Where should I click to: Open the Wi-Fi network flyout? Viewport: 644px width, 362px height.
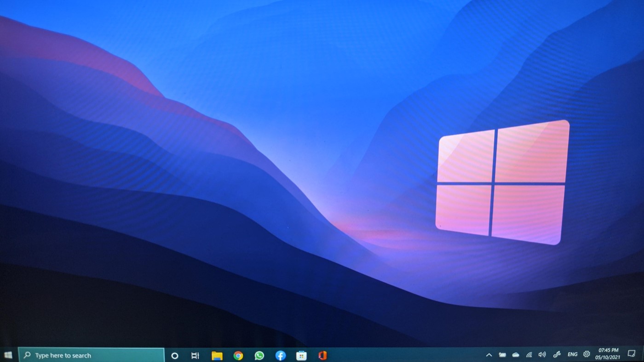[529, 355]
